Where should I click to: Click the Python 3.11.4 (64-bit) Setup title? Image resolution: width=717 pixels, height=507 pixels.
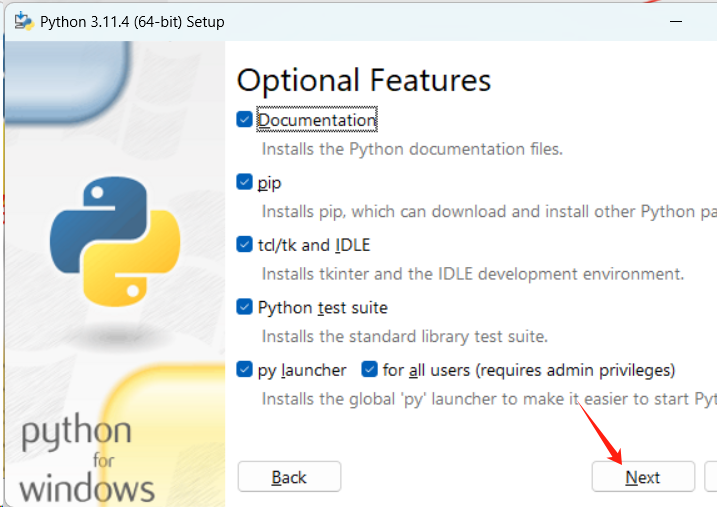coord(132,21)
